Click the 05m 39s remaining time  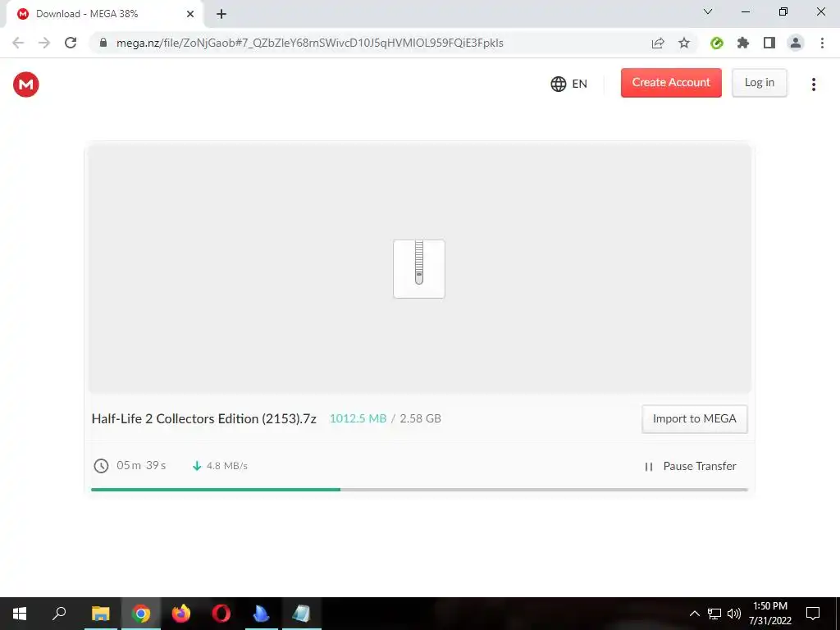tap(141, 465)
